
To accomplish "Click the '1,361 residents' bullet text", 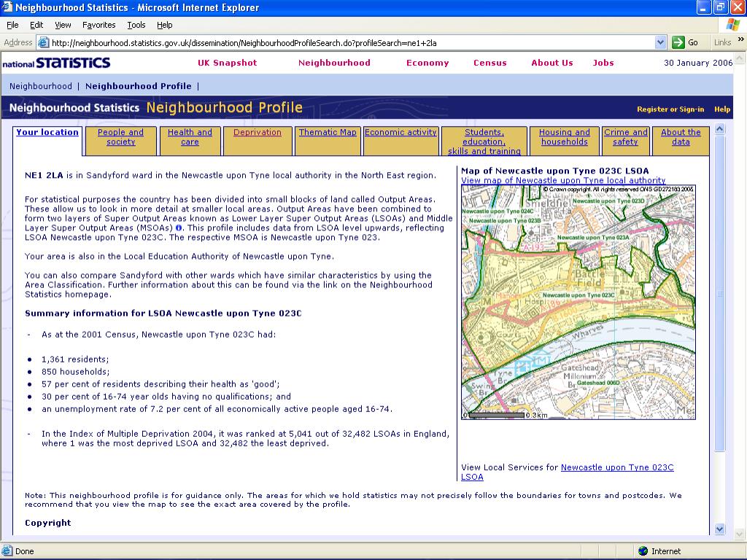I will 75,359.
